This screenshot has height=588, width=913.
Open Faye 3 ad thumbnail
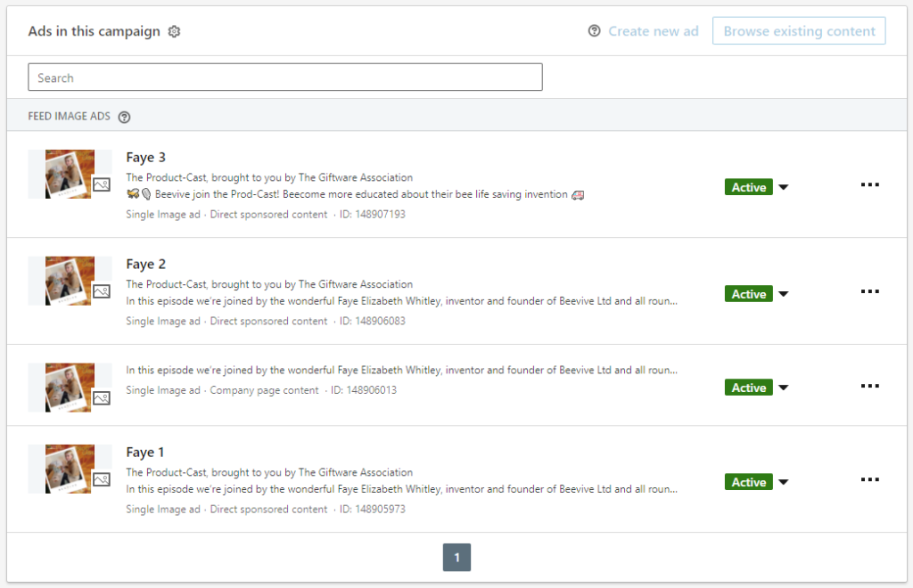pyautogui.click(x=70, y=175)
